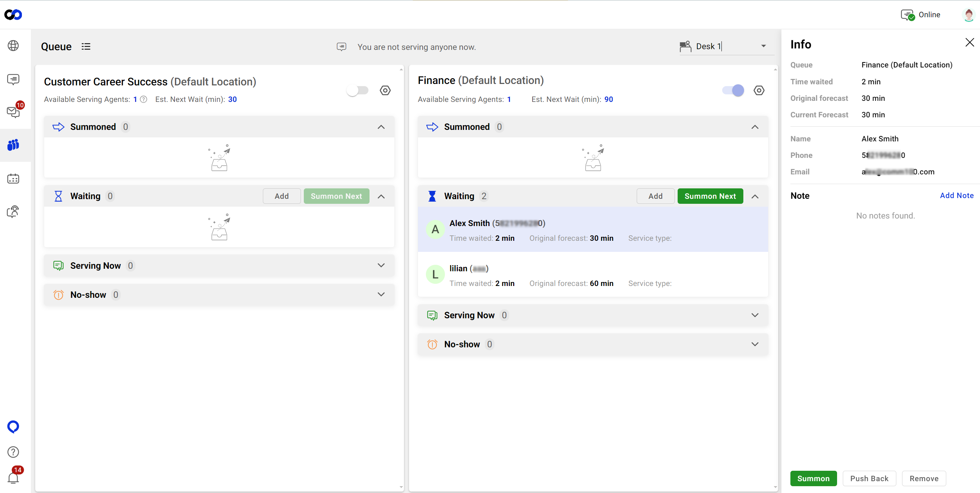Click Summon Next in Customer Career Success
This screenshot has width=980, height=493.
pyautogui.click(x=336, y=196)
